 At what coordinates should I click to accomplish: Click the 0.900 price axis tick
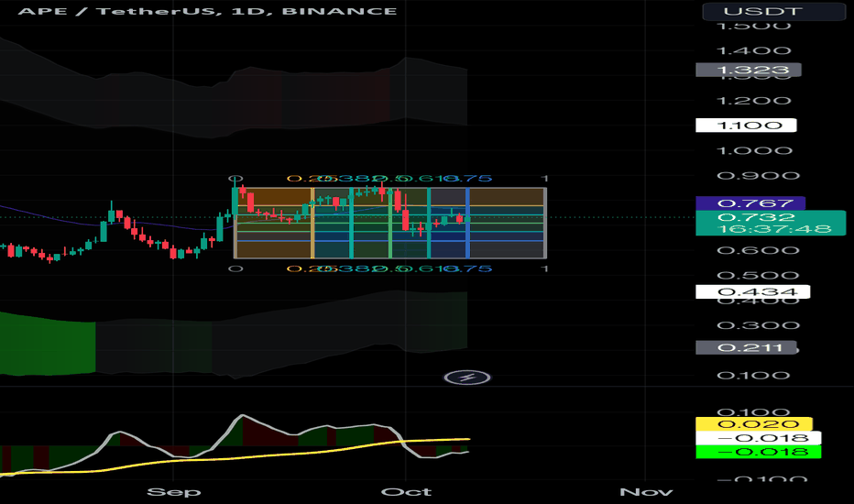click(758, 175)
